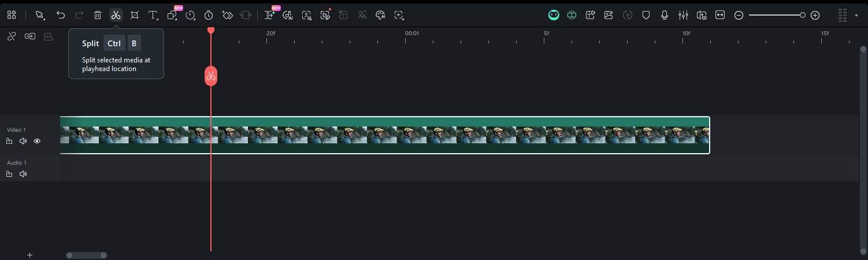
Task: Undo the last edit
Action: (x=60, y=15)
